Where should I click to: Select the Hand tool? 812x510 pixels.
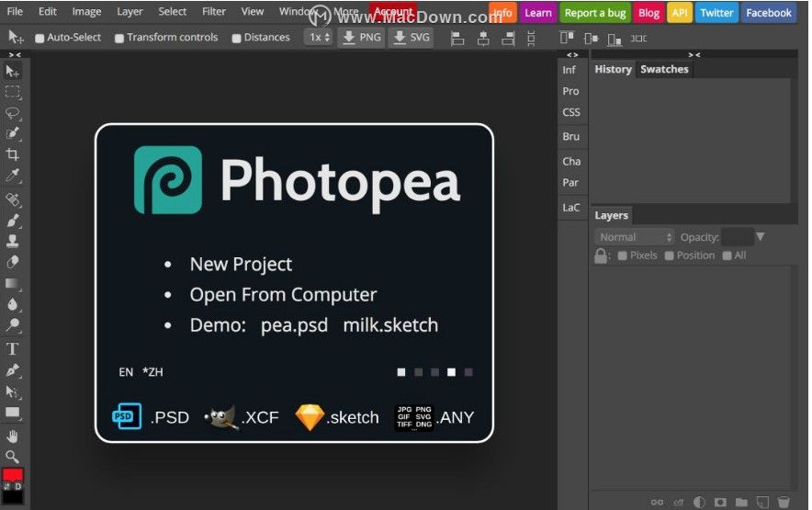point(13,436)
